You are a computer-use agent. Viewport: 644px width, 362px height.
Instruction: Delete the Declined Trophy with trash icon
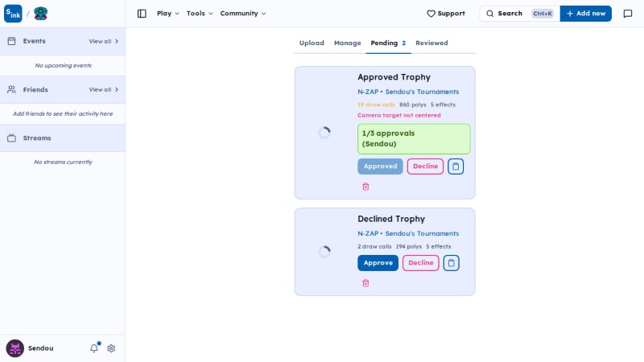pos(365,283)
